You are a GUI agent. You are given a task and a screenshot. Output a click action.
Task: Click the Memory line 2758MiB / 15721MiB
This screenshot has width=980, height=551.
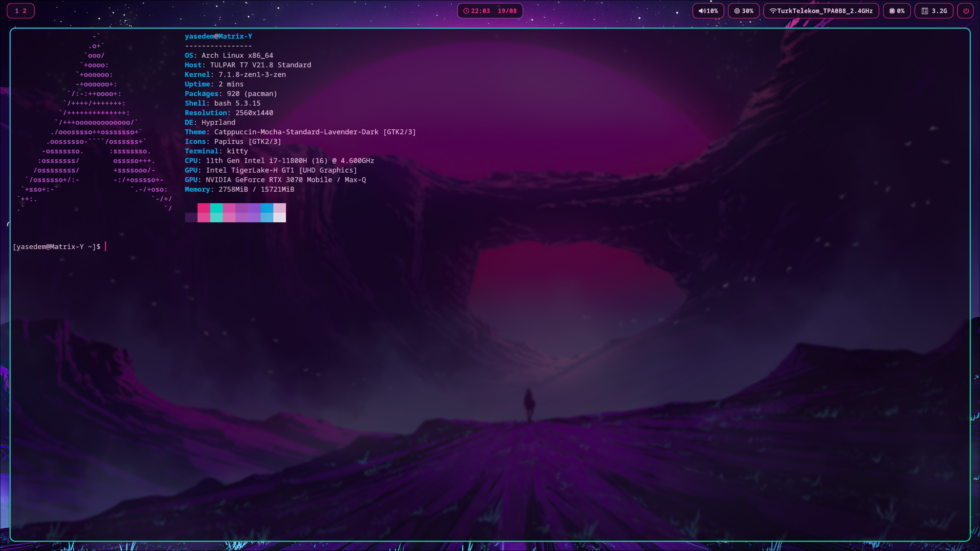(x=239, y=189)
